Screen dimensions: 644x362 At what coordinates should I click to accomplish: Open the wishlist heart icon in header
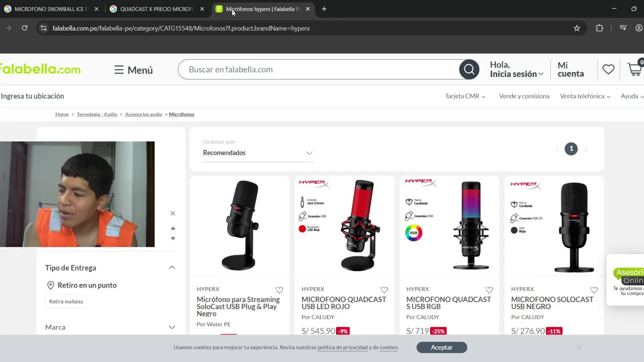pos(608,69)
